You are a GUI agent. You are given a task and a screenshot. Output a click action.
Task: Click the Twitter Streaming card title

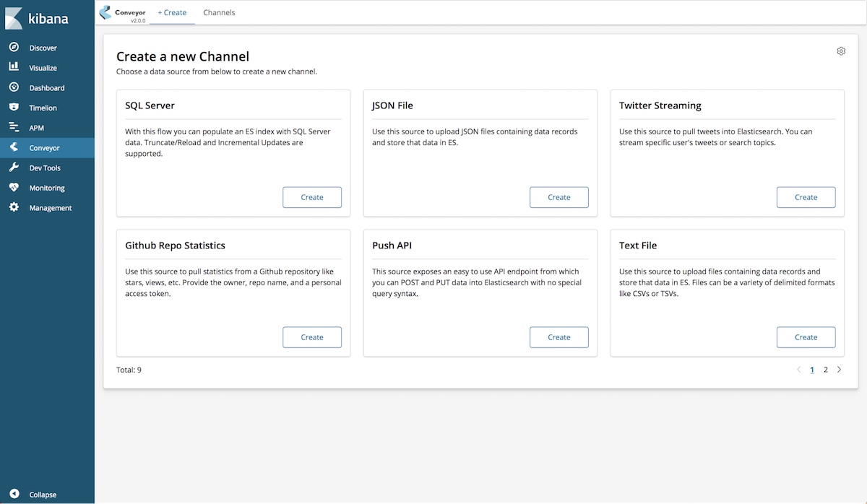click(x=660, y=105)
